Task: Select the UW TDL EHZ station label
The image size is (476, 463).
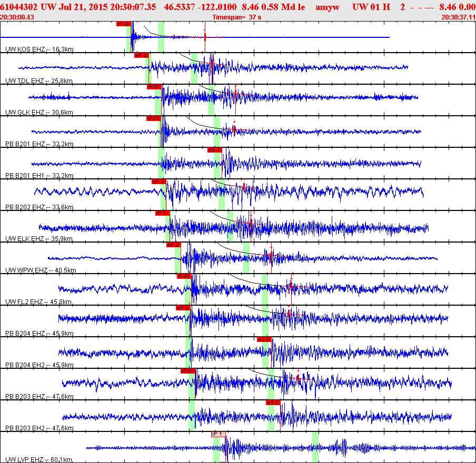Action: (x=39, y=80)
